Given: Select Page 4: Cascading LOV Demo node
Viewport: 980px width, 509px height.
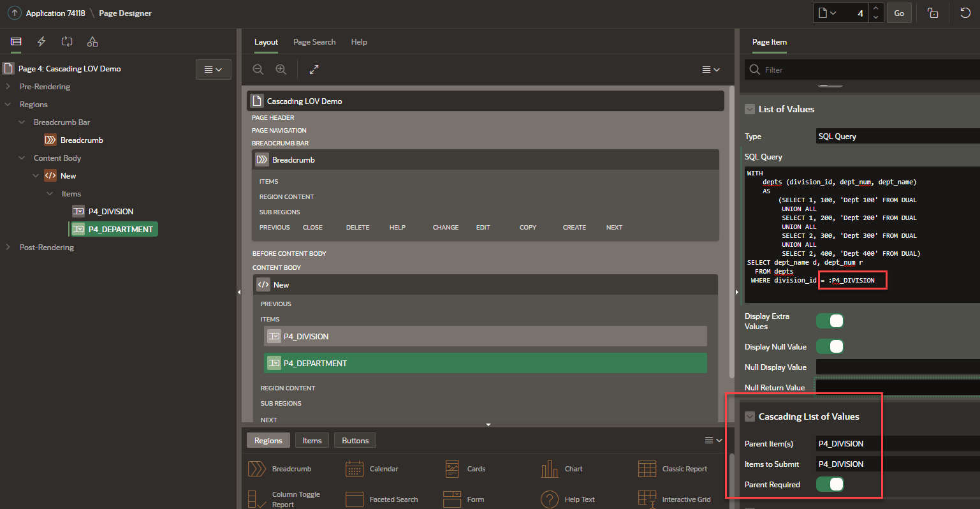Looking at the screenshot, I should coord(69,68).
